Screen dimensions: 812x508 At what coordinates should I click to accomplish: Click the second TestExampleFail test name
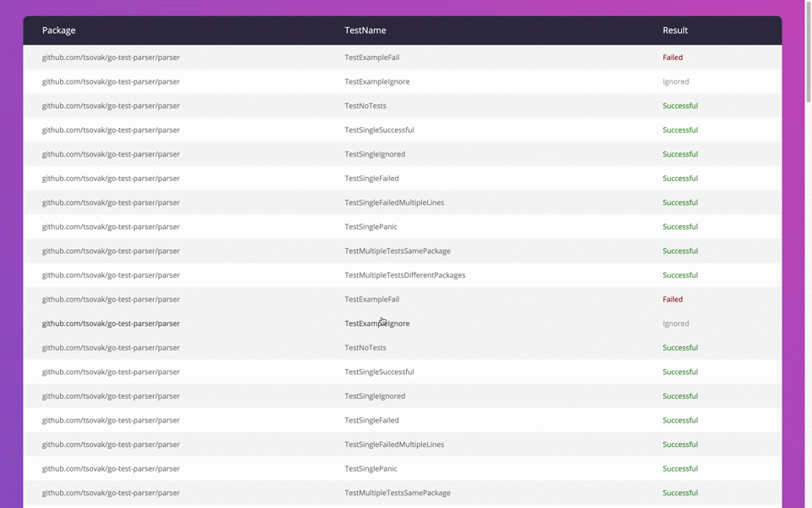tap(372, 300)
